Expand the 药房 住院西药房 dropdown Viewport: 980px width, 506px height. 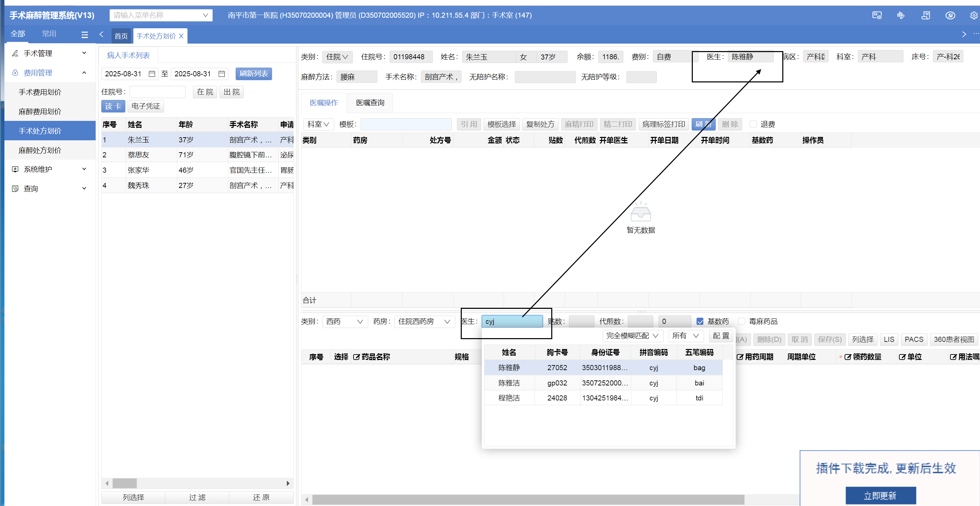[424, 322]
